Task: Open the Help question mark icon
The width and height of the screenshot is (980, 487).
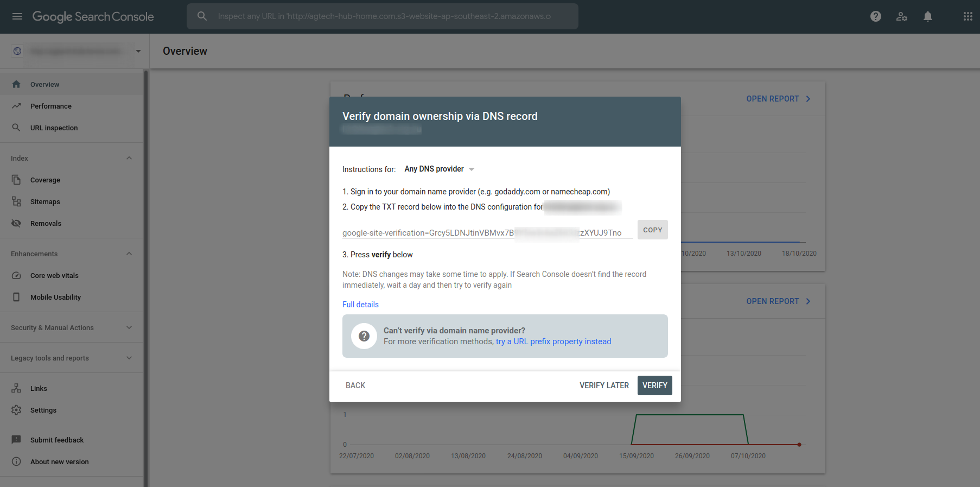Action: click(876, 16)
